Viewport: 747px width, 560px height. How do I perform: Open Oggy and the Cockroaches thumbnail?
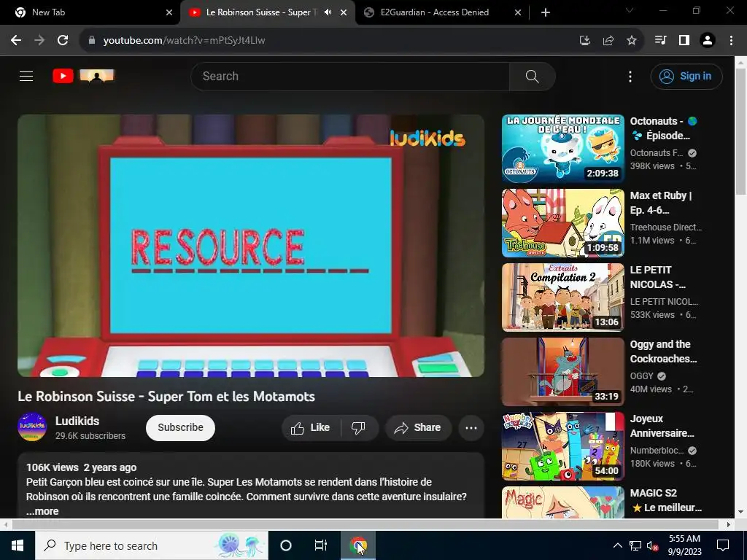coord(562,371)
